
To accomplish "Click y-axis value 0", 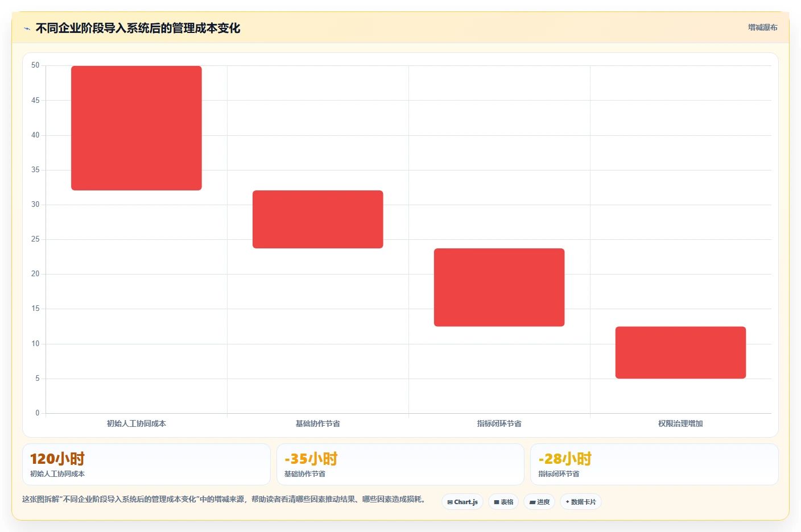I will [38, 413].
